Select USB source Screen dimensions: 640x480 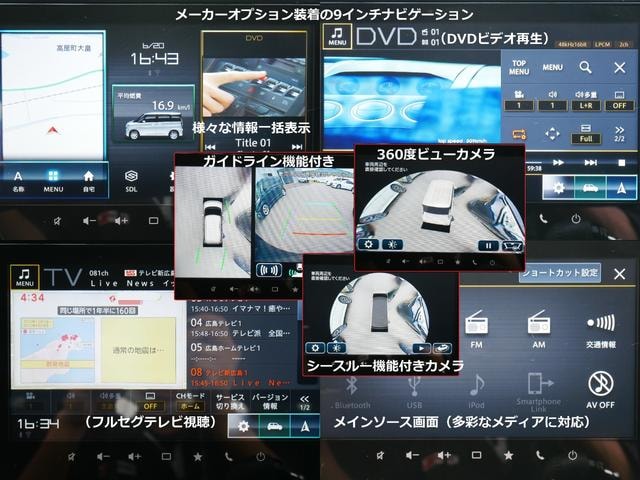coord(414,391)
